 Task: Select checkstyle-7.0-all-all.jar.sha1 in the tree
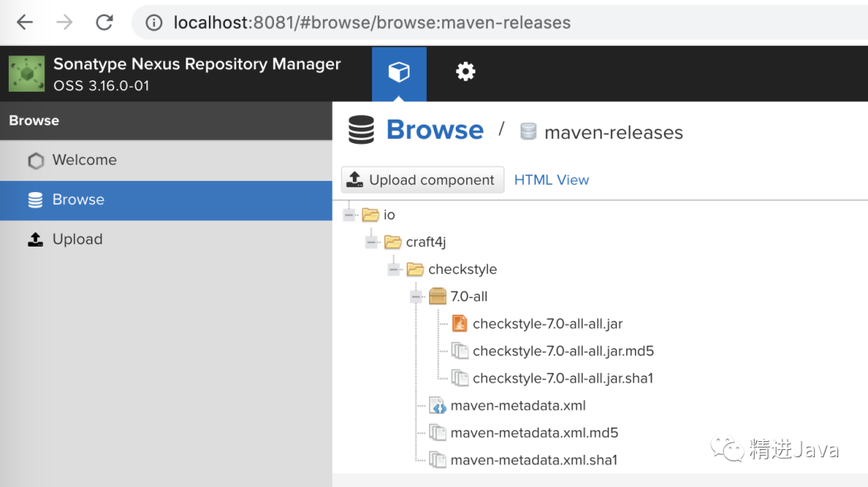pyautogui.click(x=563, y=379)
